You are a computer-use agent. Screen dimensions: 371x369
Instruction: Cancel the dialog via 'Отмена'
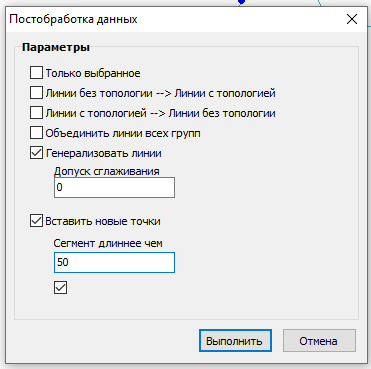pos(319,341)
